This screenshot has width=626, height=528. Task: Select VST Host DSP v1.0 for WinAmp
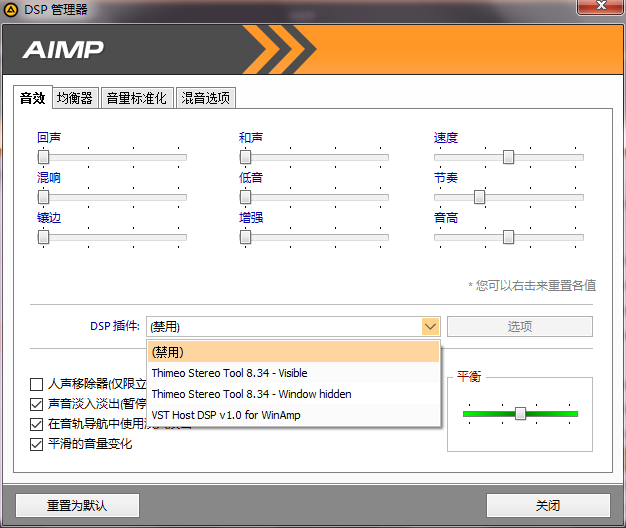pos(293,415)
